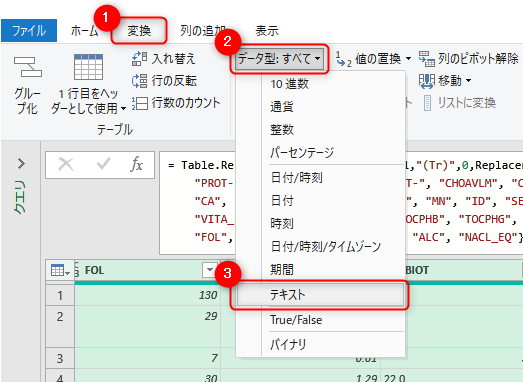Open the ファイル tab

pos(29,31)
